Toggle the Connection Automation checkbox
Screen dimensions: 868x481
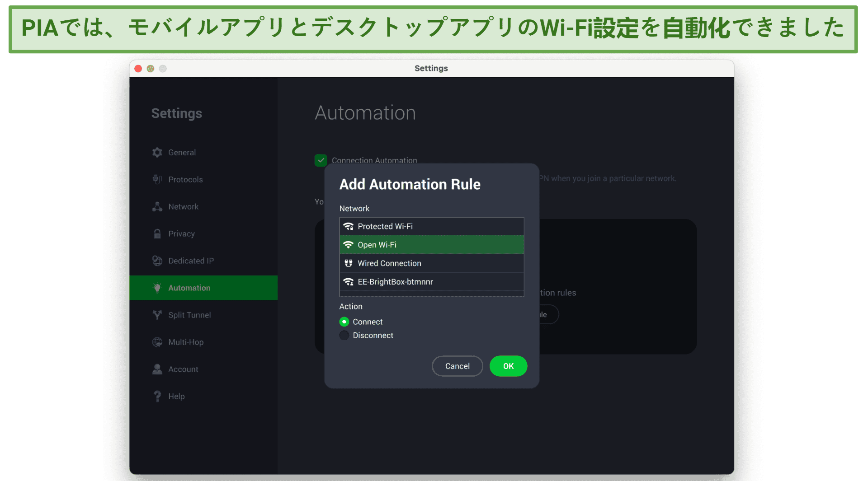[x=321, y=160]
